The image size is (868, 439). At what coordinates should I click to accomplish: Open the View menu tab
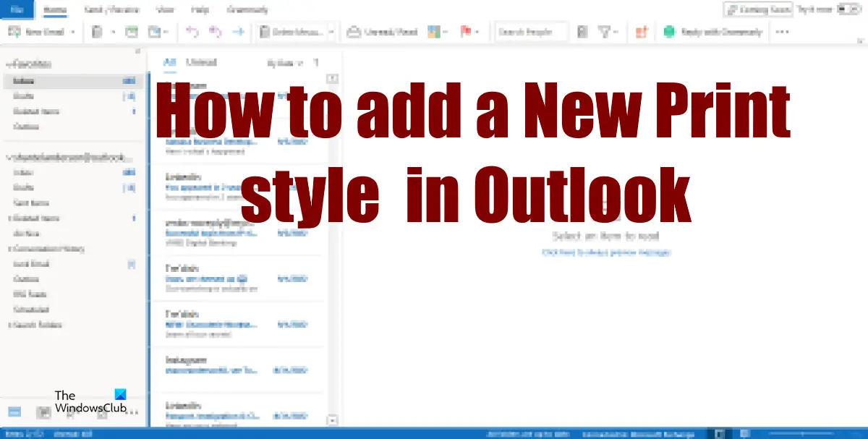pyautogui.click(x=165, y=9)
